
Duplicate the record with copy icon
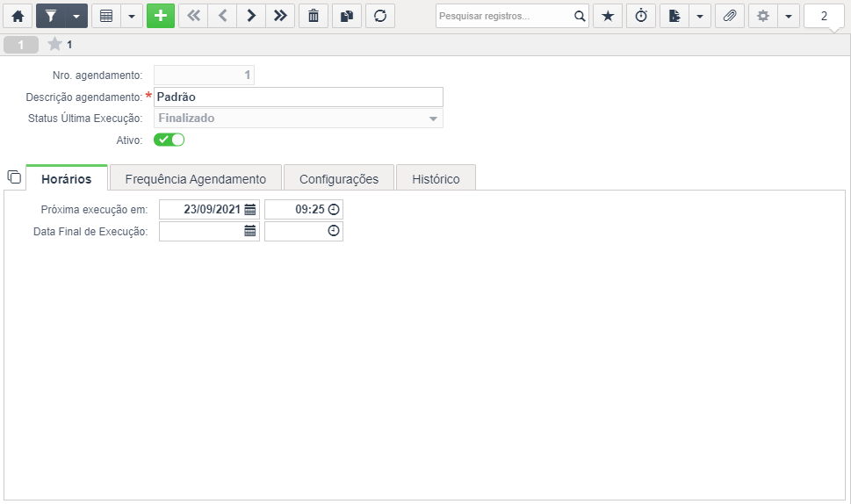coord(347,17)
